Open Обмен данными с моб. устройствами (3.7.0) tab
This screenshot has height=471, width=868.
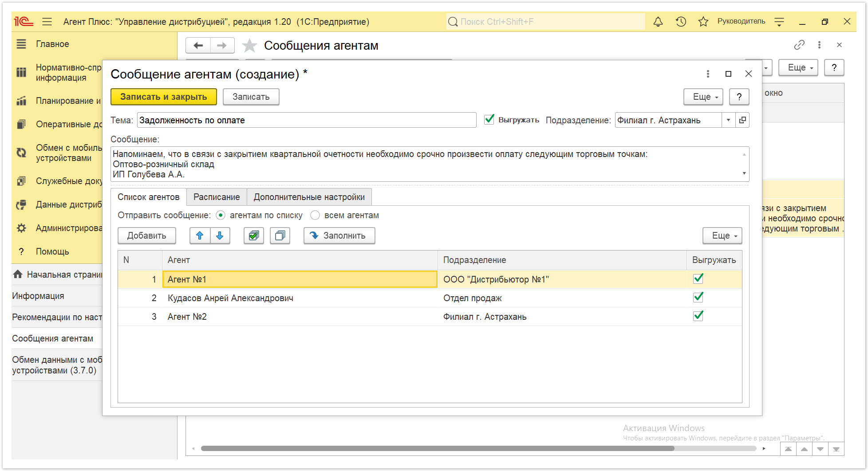click(x=57, y=365)
